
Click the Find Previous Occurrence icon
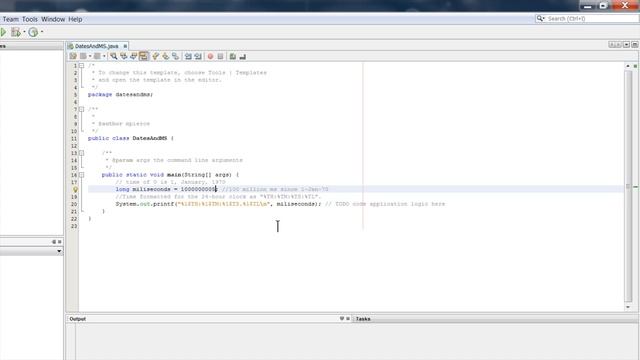click(124, 56)
